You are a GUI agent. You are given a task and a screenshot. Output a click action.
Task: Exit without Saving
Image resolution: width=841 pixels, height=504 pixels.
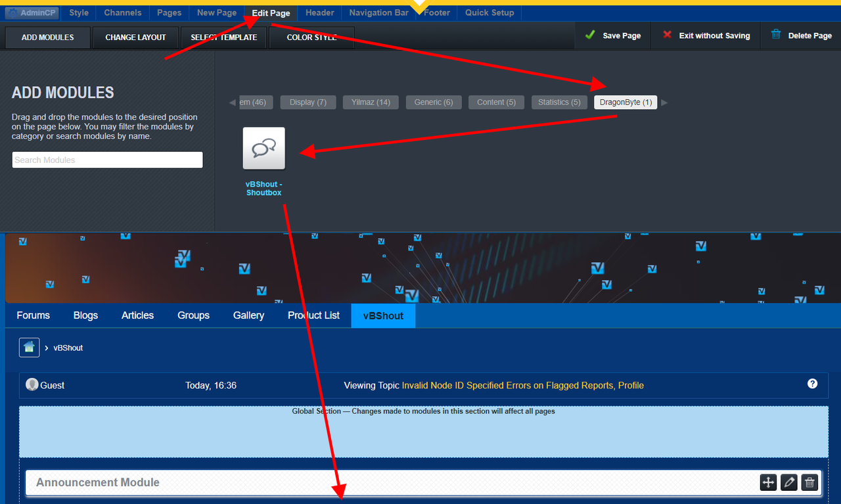(706, 35)
